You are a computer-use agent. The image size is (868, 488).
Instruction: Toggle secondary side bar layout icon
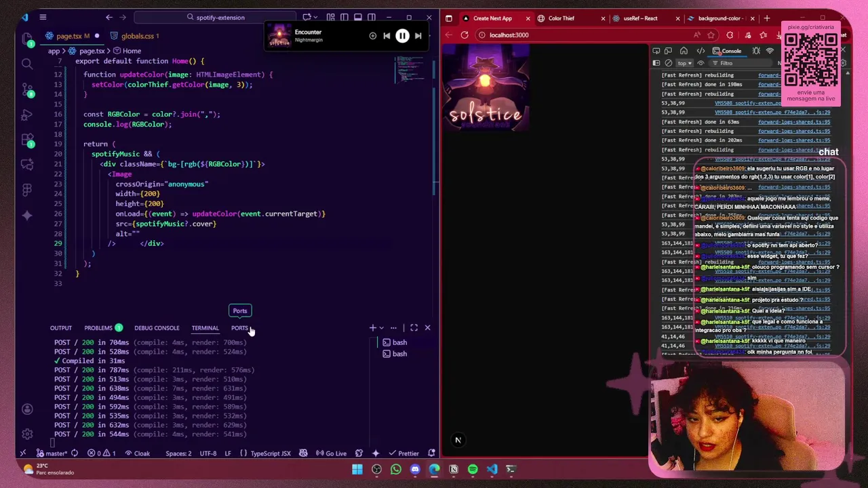pos(372,18)
